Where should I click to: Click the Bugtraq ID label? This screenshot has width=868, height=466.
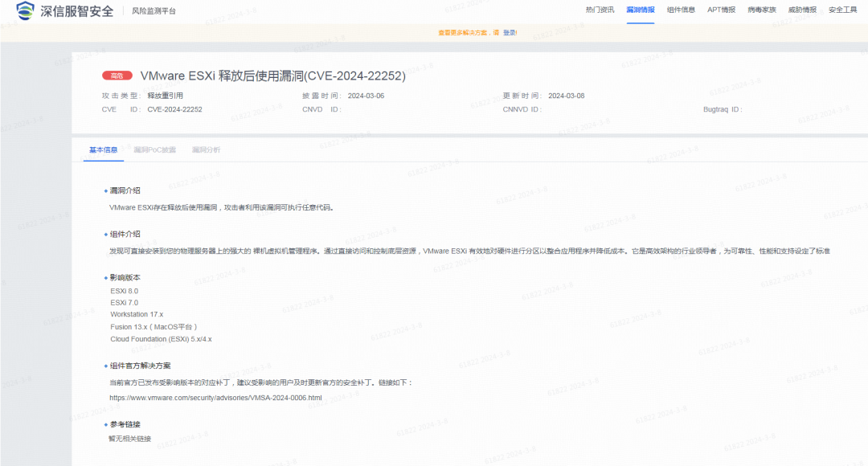tap(722, 109)
